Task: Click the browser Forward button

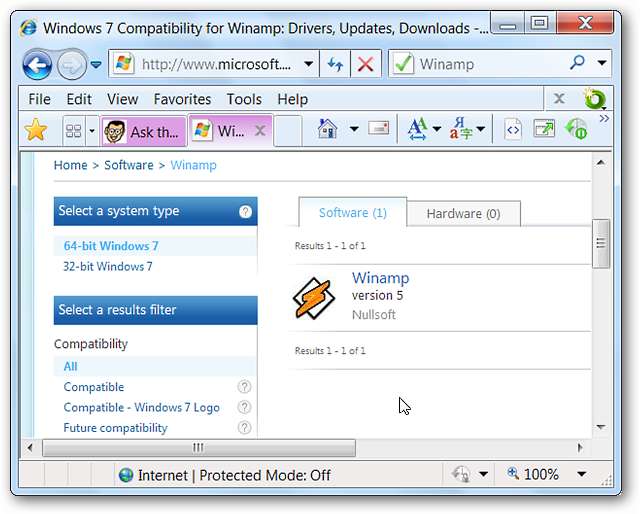Action: coord(71,65)
